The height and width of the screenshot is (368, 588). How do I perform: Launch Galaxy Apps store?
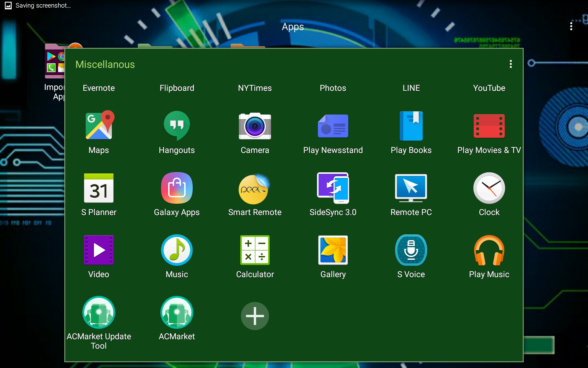(177, 188)
